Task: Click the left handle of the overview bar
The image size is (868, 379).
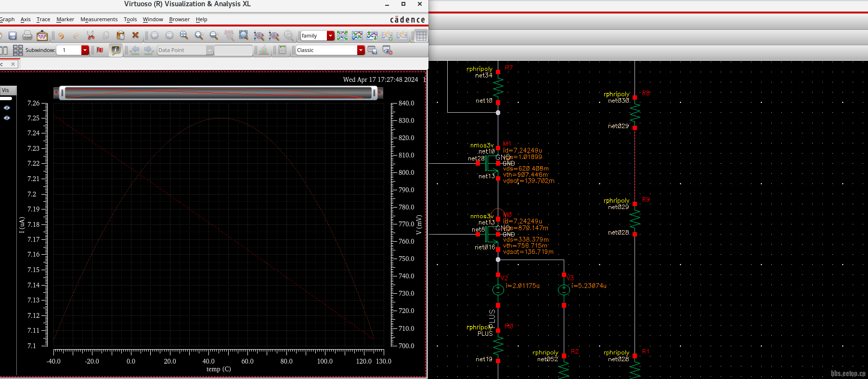Action: point(62,92)
